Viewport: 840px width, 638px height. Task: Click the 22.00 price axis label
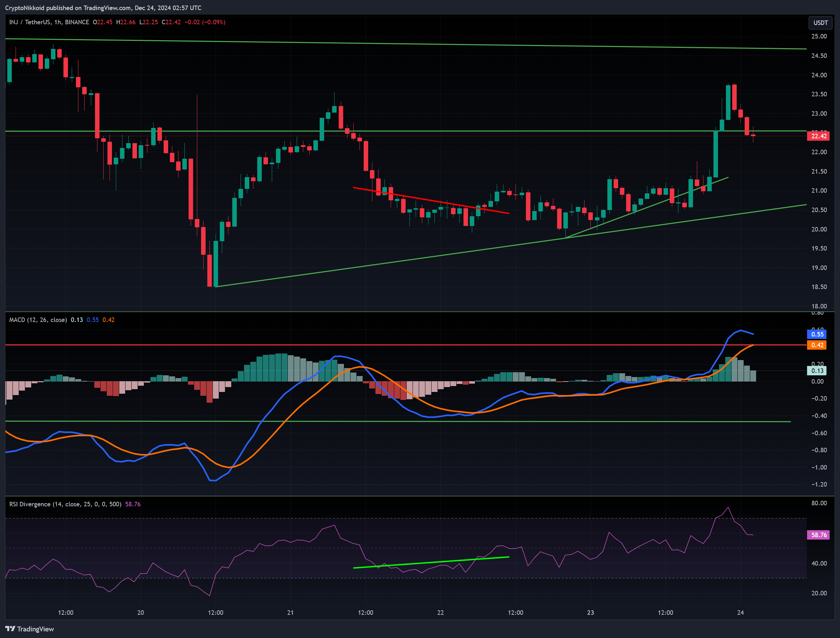(x=819, y=152)
